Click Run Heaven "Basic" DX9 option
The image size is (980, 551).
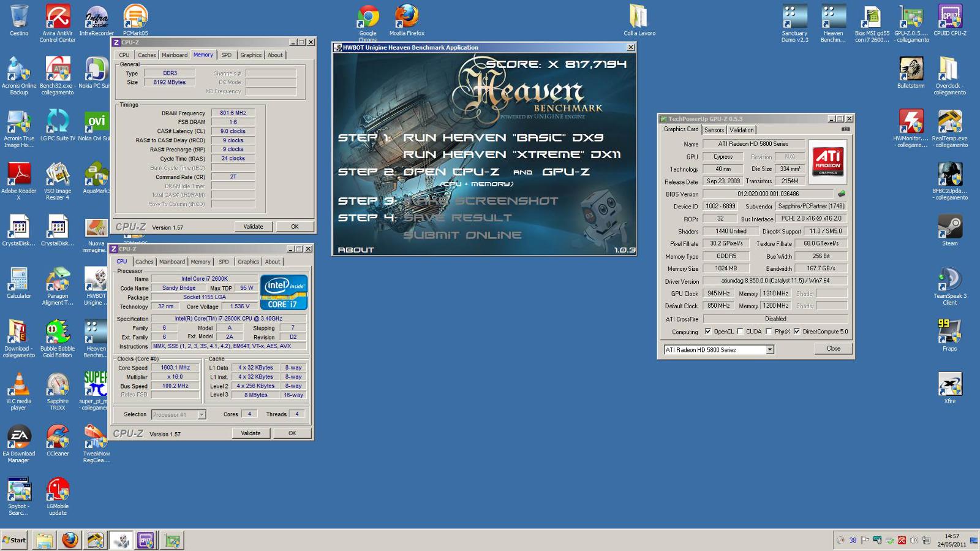(503, 138)
